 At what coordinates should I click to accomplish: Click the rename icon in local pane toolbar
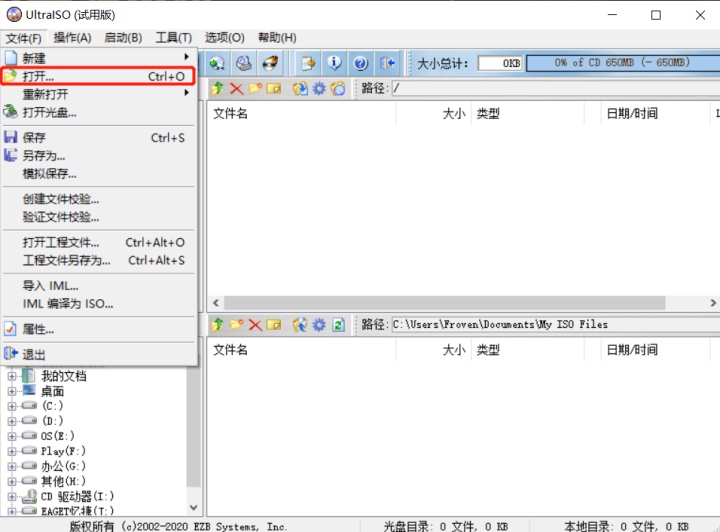pyautogui.click(x=274, y=325)
